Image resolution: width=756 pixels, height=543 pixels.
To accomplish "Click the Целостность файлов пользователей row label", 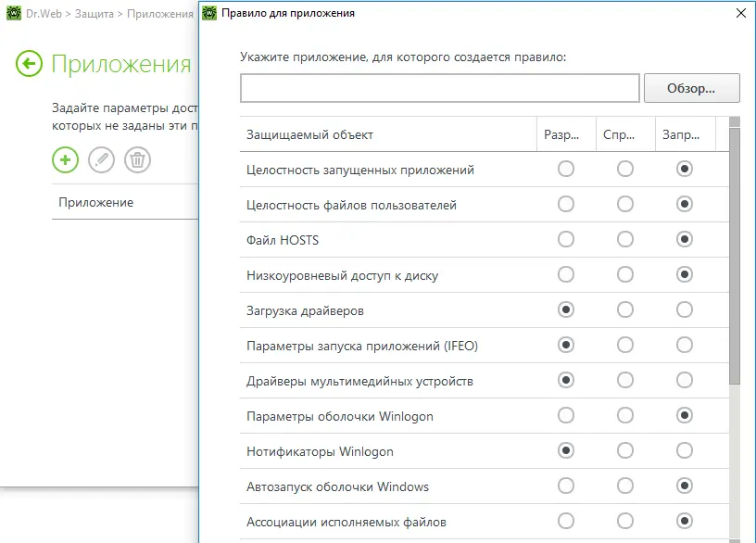I will [351, 205].
